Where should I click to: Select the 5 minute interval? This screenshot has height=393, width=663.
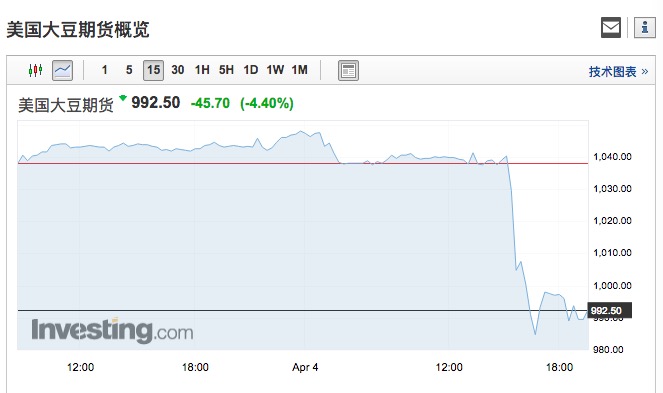129,70
